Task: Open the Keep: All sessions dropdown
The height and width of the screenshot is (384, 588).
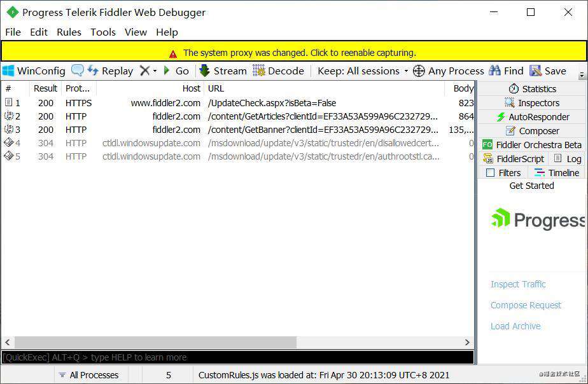Action: (x=363, y=71)
